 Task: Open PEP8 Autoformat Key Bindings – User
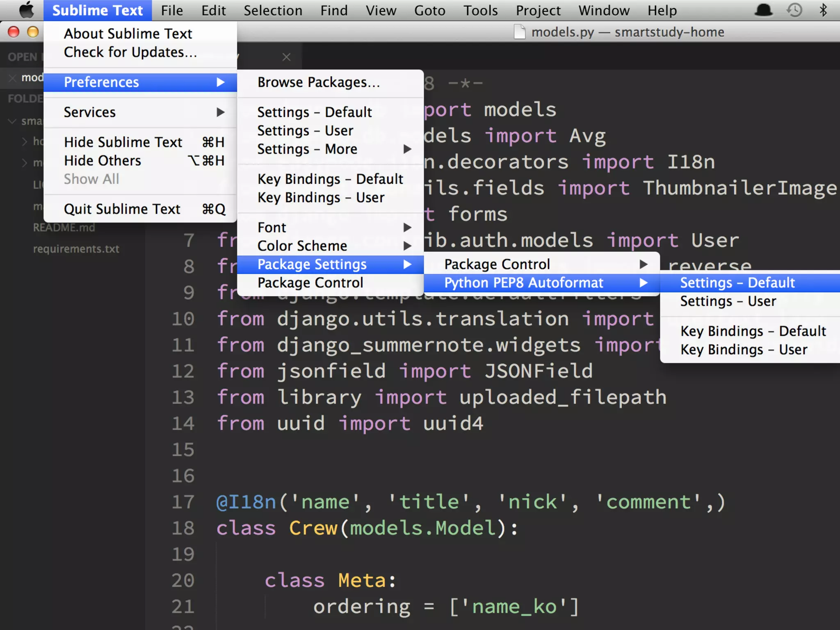pyautogui.click(x=750, y=349)
